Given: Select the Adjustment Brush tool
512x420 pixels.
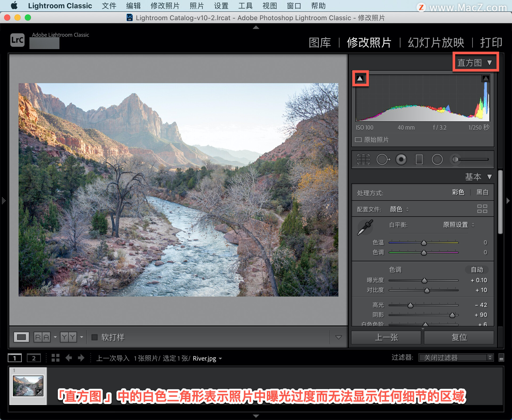Looking at the screenshot, I should [469, 159].
